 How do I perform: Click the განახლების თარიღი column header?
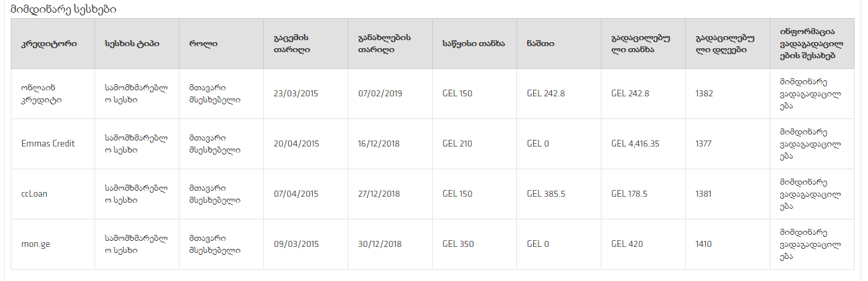384,43
